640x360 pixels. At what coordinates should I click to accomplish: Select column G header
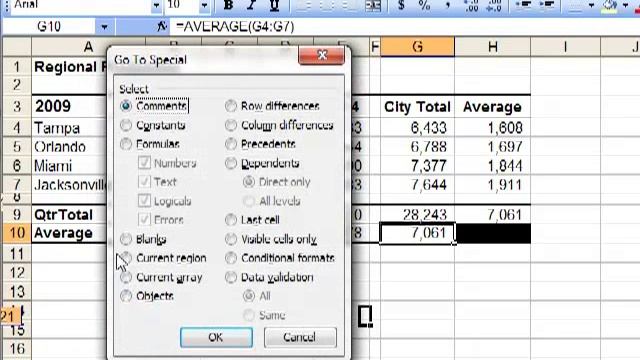(x=417, y=47)
